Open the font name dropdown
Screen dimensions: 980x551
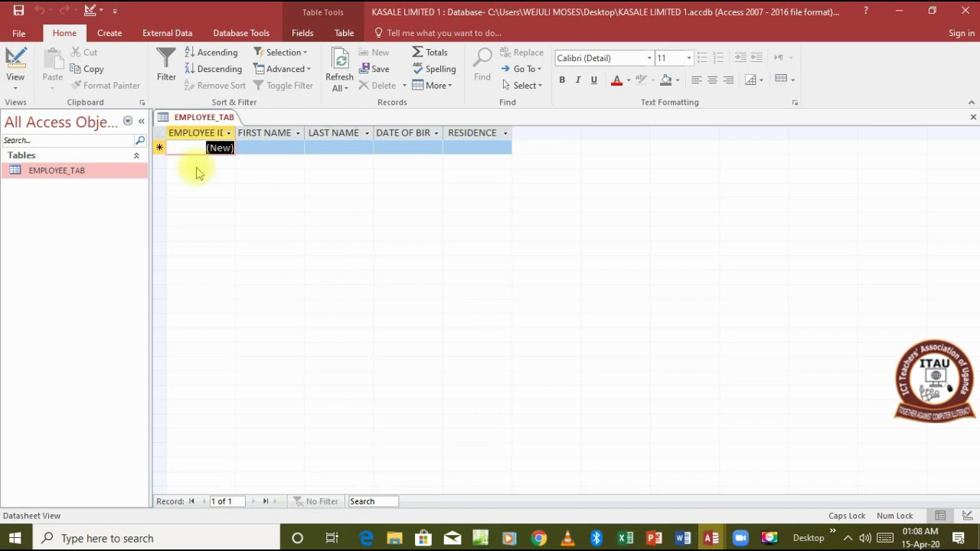tap(649, 58)
